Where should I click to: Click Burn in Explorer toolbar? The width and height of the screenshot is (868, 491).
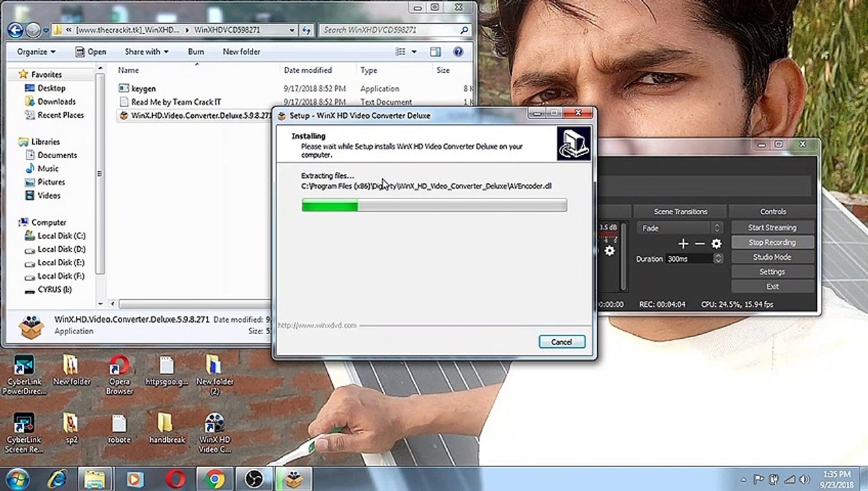click(x=196, y=52)
